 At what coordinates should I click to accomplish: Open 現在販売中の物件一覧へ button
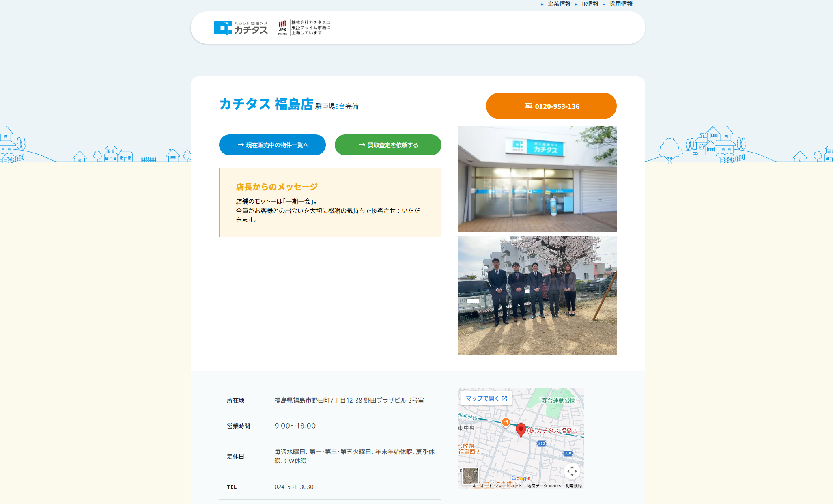(x=272, y=145)
